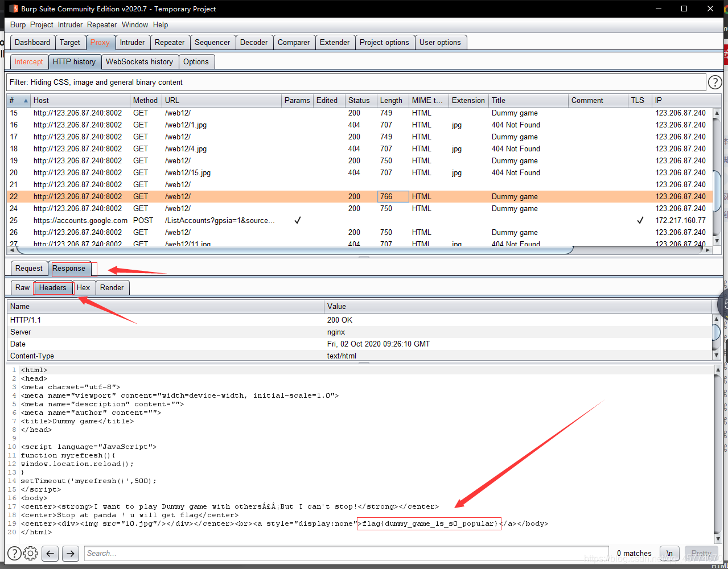Toggle the \n newline display button
The height and width of the screenshot is (569, 728).
coord(669,553)
